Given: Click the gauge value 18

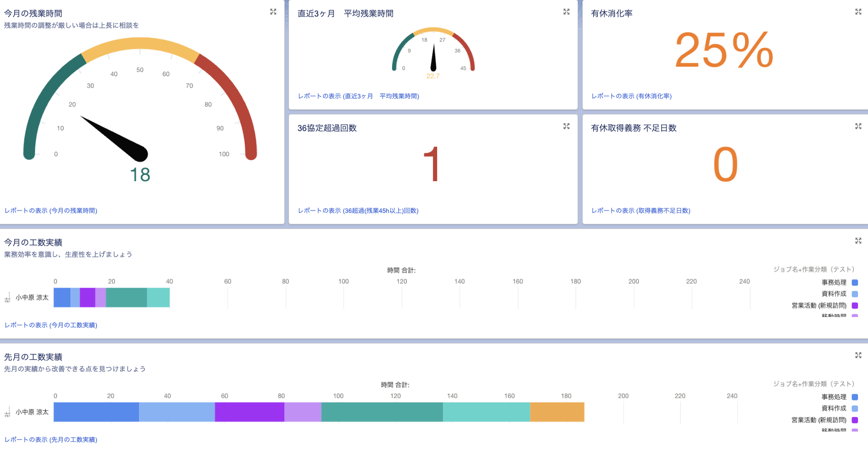Looking at the screenshot, I should tap(140, 175).
